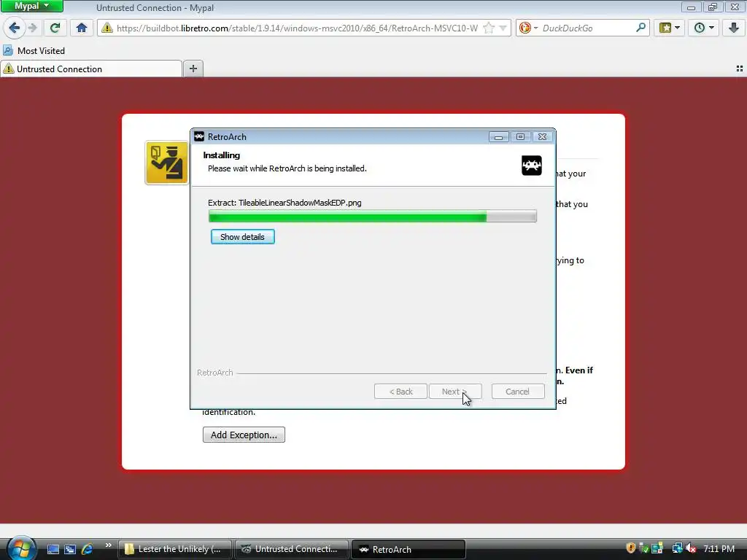
Task: Click the browser Forward arrow
Action: tap(32, 28)
